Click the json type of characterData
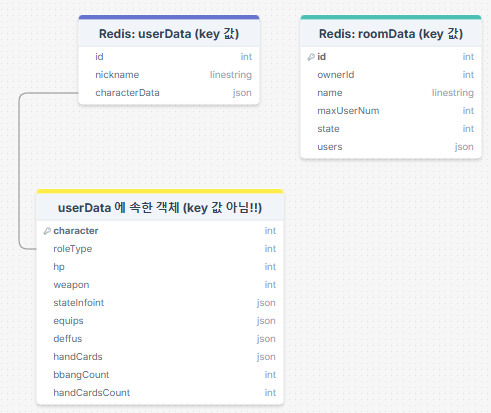This screenshot has width=491, height=413. pyautogui.click(x=242, y=93)
